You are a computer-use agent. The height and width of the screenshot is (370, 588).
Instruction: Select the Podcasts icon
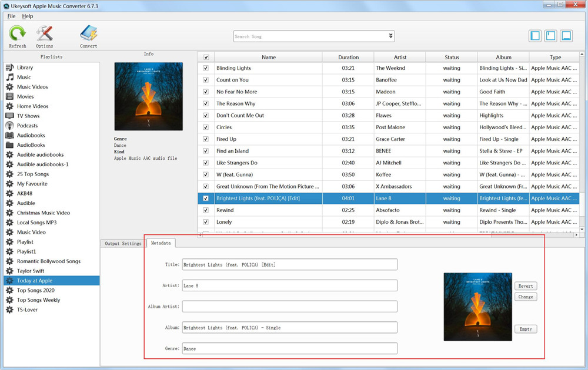10,126
